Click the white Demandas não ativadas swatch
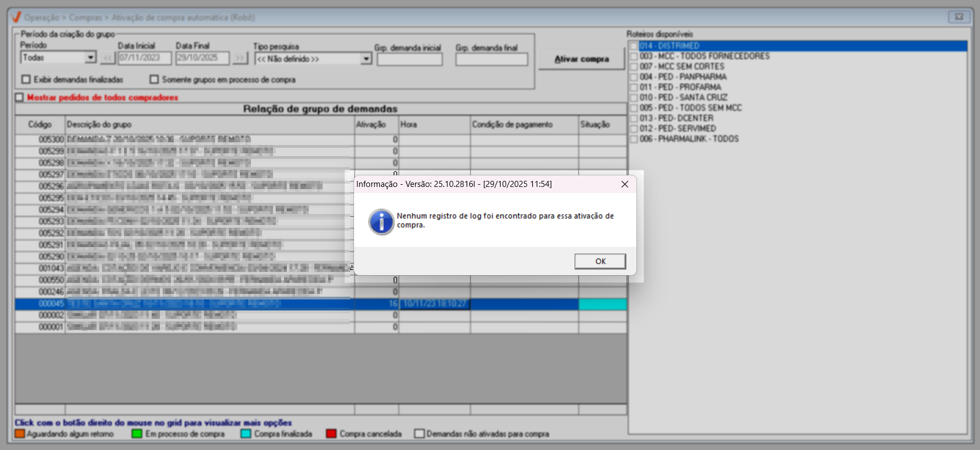Image resolution: width=980 pixels, height=450 pixels. (x=419, y=434)
